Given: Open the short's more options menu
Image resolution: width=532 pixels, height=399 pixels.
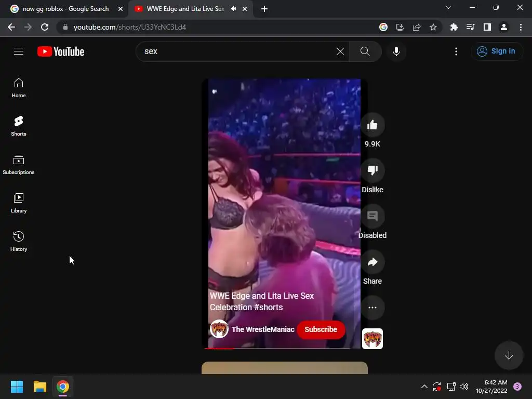Looking at the screenshot, I should pyautogui.click(x=372, y=308).
